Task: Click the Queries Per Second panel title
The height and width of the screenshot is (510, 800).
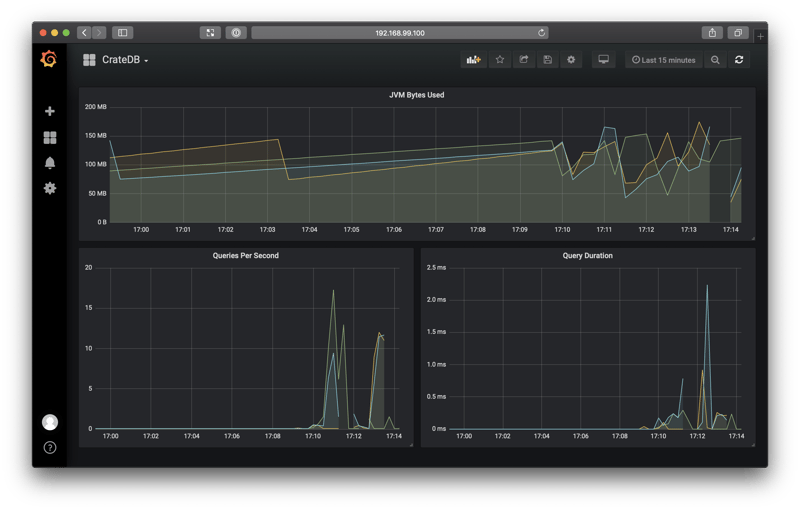Action: (245, 256)
